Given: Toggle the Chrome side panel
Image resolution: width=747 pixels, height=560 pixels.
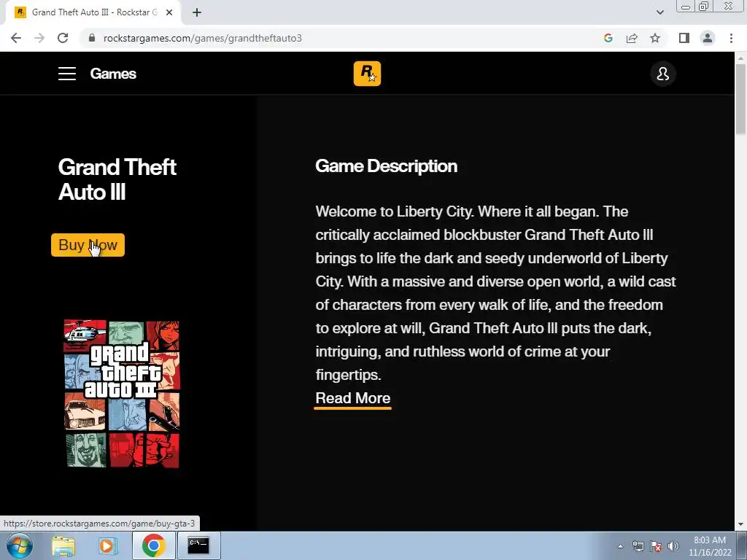Looking at the screenshot, I should (x=684, y=38).
